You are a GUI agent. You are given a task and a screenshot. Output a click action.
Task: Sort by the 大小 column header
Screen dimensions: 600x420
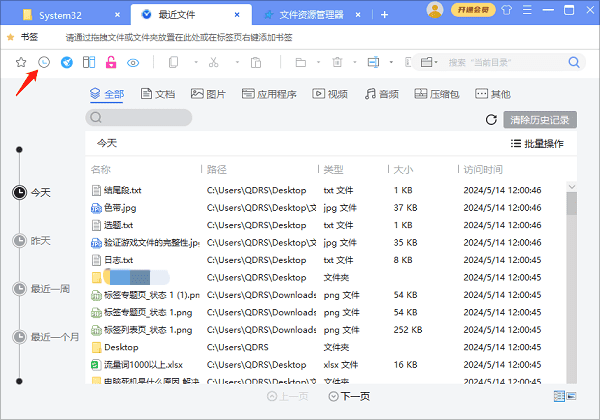pyautogui.click(x=403, y=169)
